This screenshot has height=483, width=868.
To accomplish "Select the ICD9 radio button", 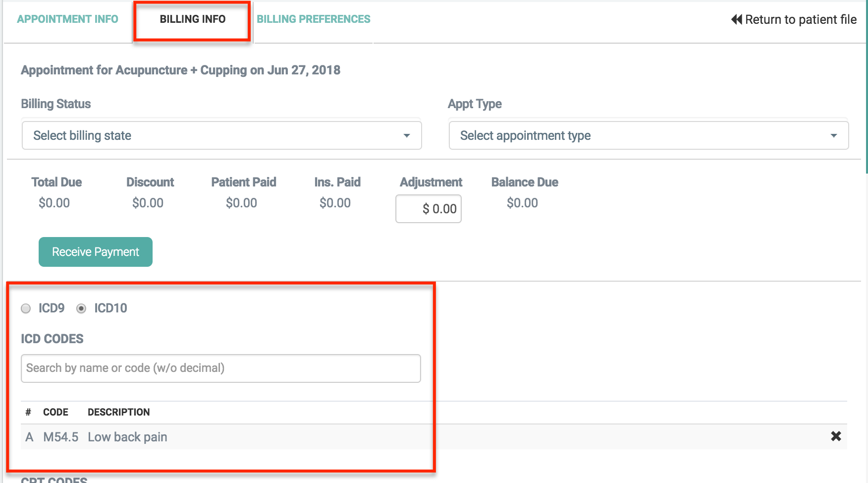I will [x=26, y=308].
